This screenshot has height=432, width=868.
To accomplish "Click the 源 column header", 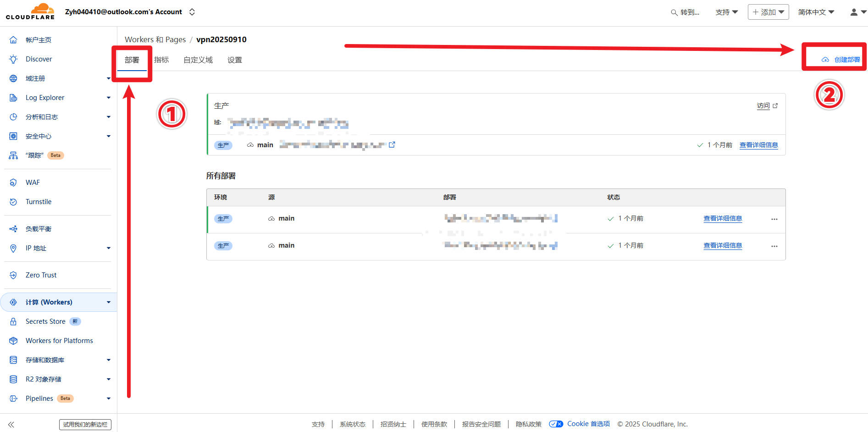I will coord(271,197).
